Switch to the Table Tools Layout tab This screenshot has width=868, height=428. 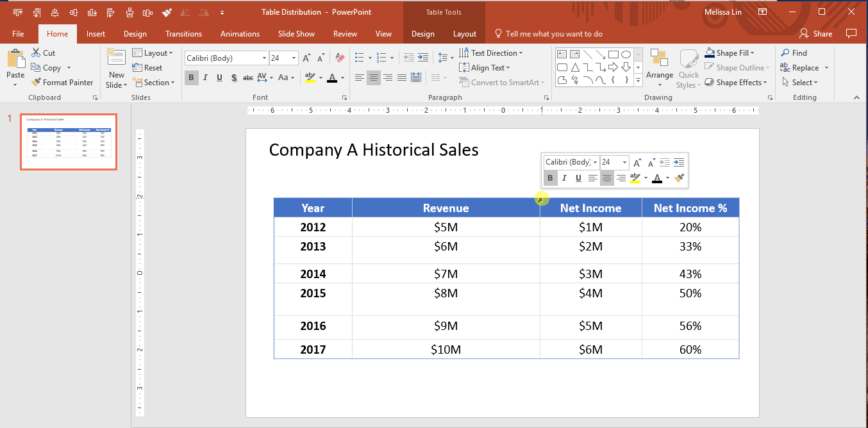(465, 33)
